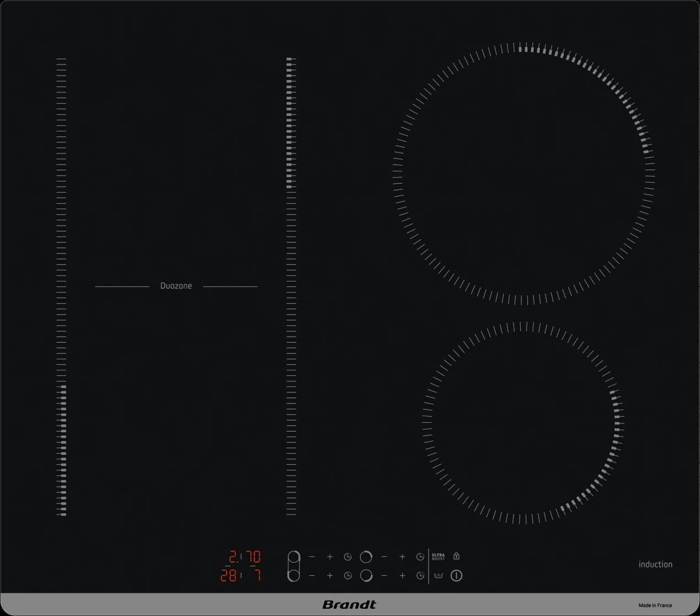The width and height of the screenshot is (700, 616).
Task: Open timer for front right zone
Action: (420, 576)
